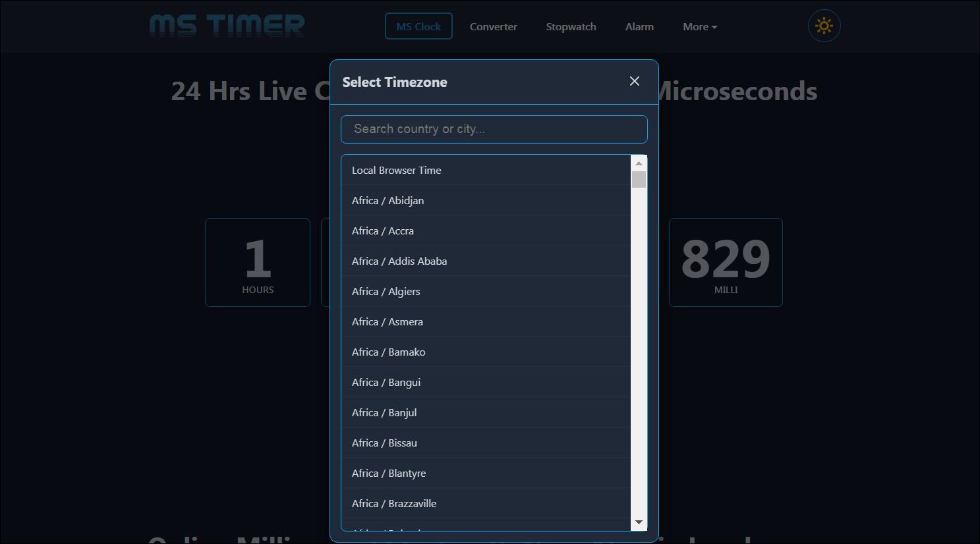Toggle the theme with the sun icon
Screen dimensions: 980x544
pos(824,26)
